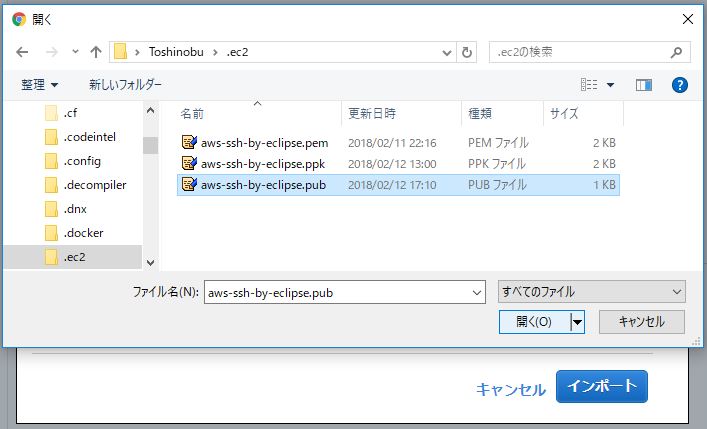The height and width of the screenshot is (429, 707).
Task: Click the PPK ファイル type cell
Action: pyautogui.click(x=497, y=164)
